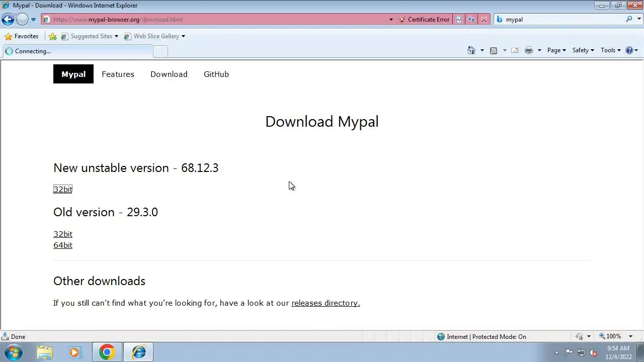The width and height of the screenshot is (644, 362).
Task: Open the Favorites star button
Action: pyautogui.click(x=21, y=36)
